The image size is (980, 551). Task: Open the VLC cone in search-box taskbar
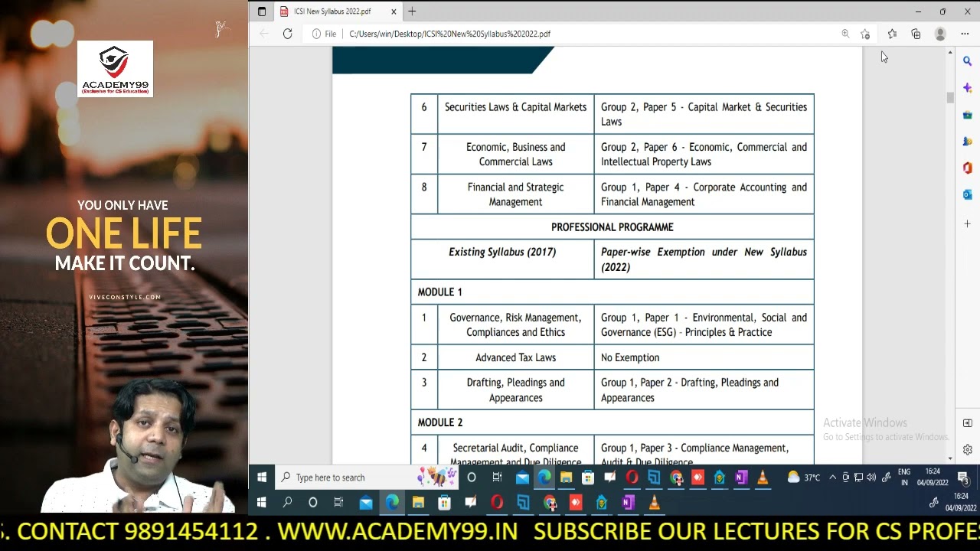click(763, 478)
